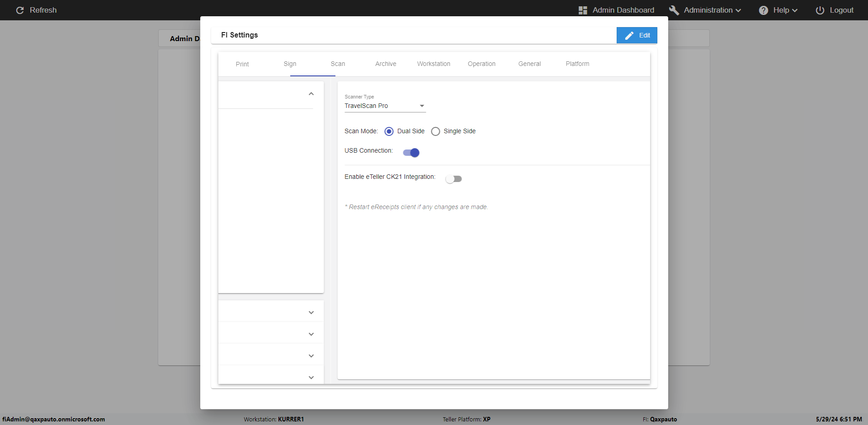The image size is (868, 425).
Task: Click the Logout power icon
Action: (x=820, y=10)
